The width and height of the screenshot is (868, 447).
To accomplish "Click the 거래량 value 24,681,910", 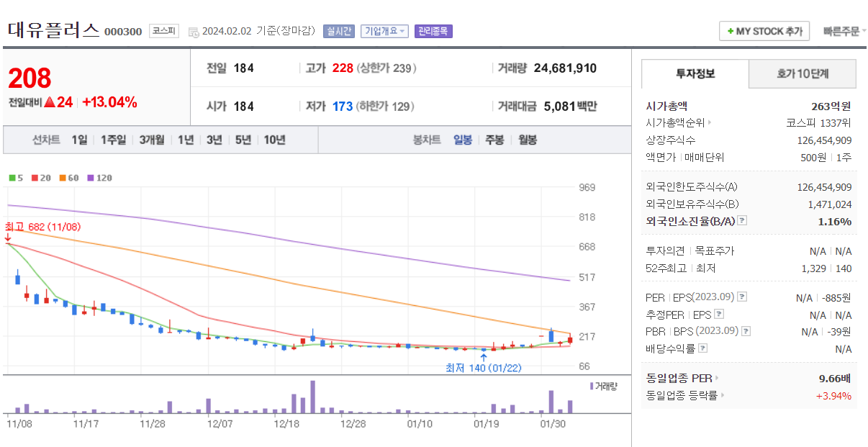I will pos(565,68).
